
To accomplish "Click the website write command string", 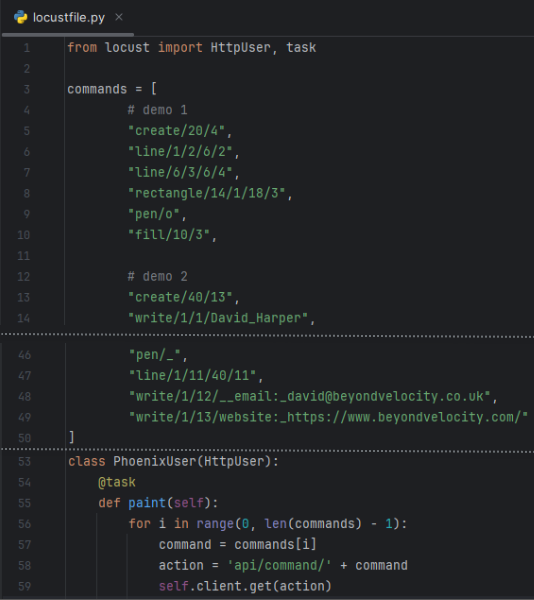I will pos(329,417).
